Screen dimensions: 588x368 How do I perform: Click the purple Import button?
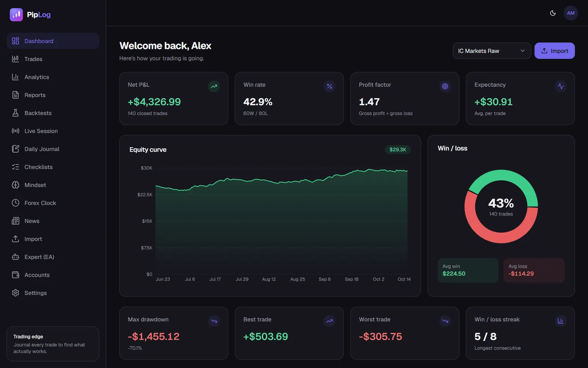coord(555,51)
